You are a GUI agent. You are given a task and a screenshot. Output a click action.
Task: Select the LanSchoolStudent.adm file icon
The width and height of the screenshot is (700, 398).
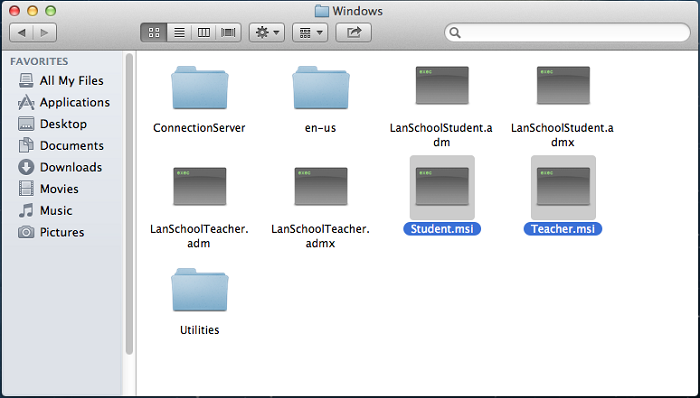pyautogui.click(x=442, y=86)
